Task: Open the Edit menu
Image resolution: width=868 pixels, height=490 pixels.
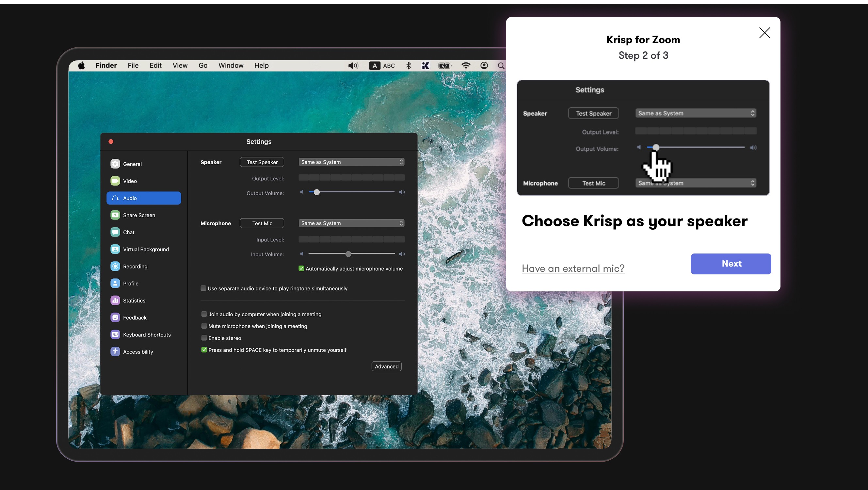Action: coord(156,65)
